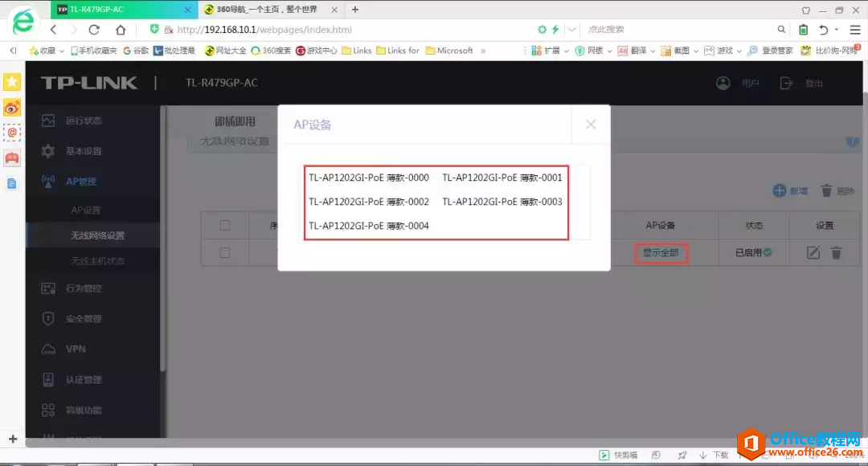Screen dimensions: 868x466
Task: Click 显示全部 in AP设备 column
Action: (661, 253)
